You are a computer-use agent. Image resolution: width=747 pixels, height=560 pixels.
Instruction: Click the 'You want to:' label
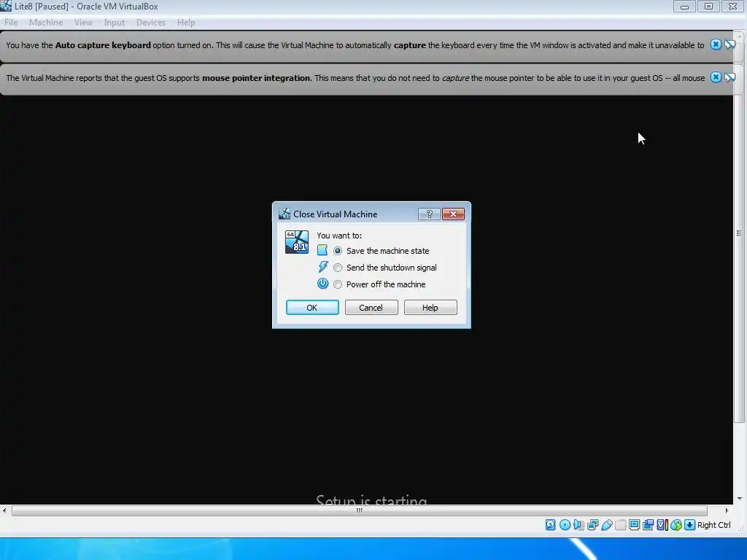[339, 236]
